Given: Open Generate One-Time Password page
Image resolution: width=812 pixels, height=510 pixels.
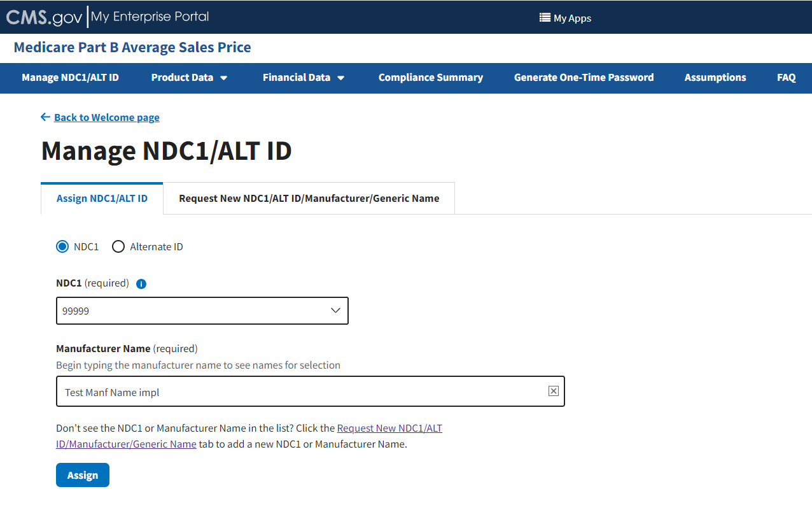Looking at the screenshot, I should tap(584, 78).
